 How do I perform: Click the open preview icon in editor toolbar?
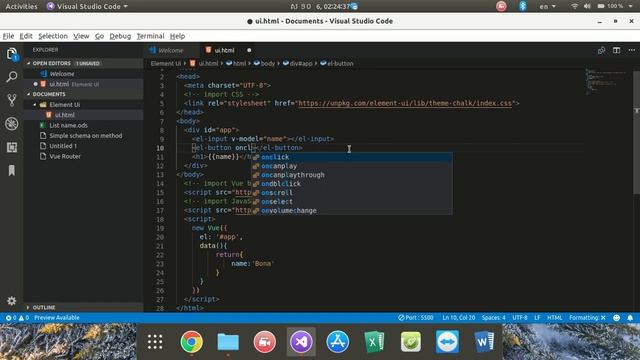(x=601, y=50)
